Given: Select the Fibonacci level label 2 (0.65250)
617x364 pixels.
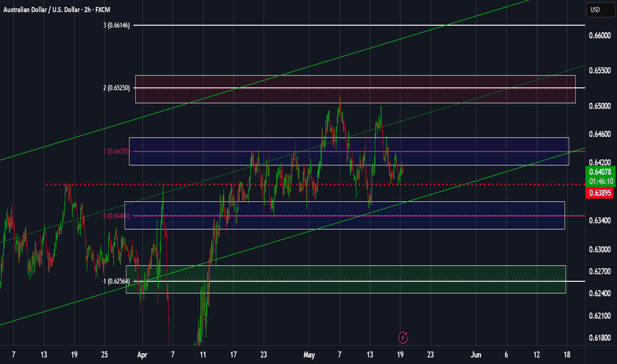Looking at the screenshot, I should click(x=117, y=88).
